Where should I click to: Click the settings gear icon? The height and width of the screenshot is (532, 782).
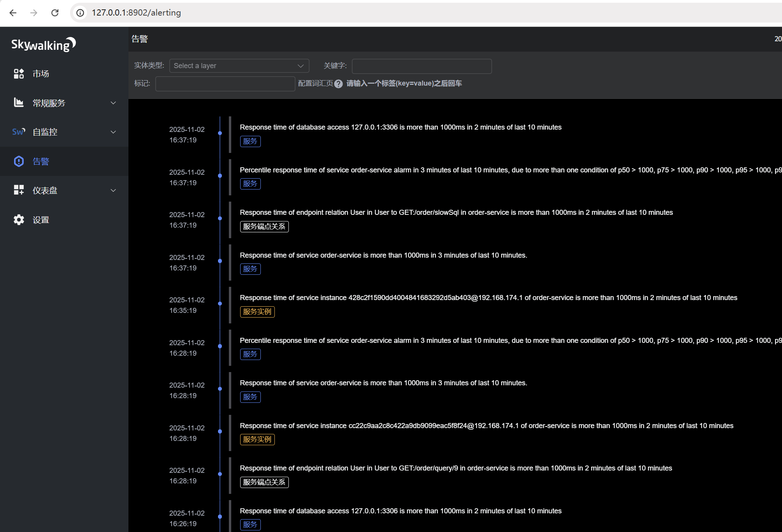point(19,219)
